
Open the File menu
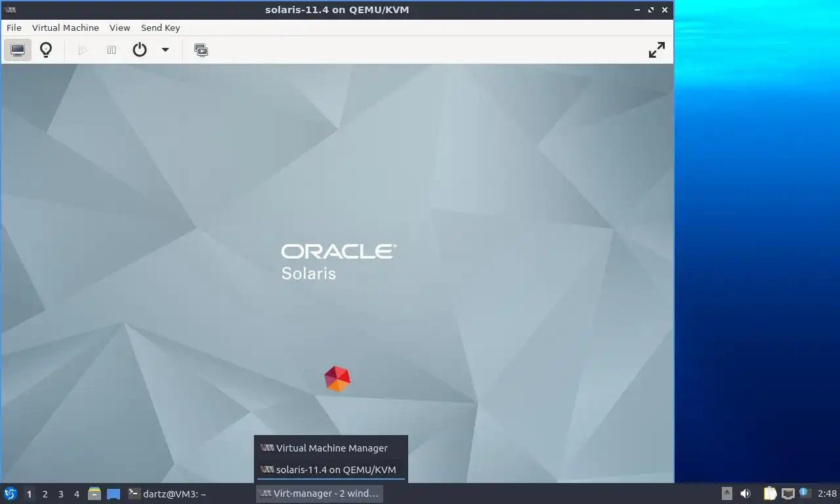[x=14, y=28]
